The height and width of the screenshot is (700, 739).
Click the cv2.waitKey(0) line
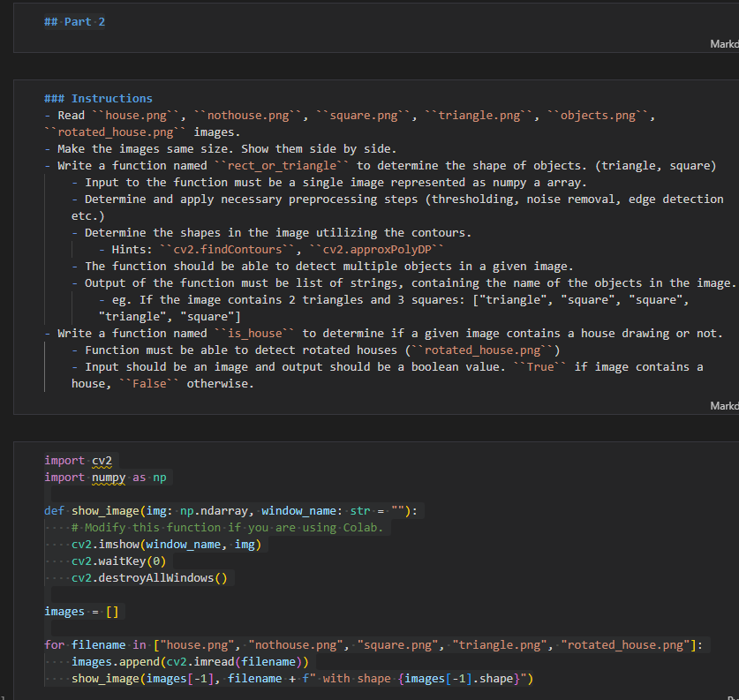click(x=119, y=561)
